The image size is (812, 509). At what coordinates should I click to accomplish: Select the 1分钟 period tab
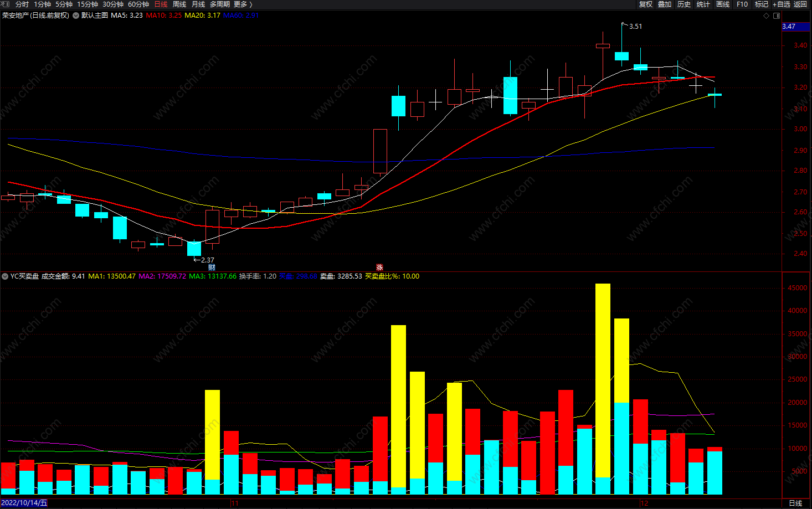click(x=42, y=4)
